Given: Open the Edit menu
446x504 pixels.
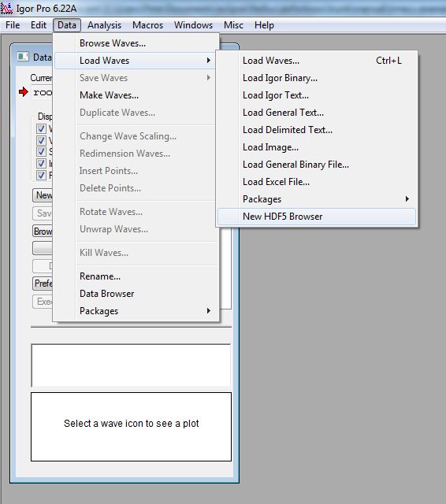Looking at the screenshot, I should 39,25.
